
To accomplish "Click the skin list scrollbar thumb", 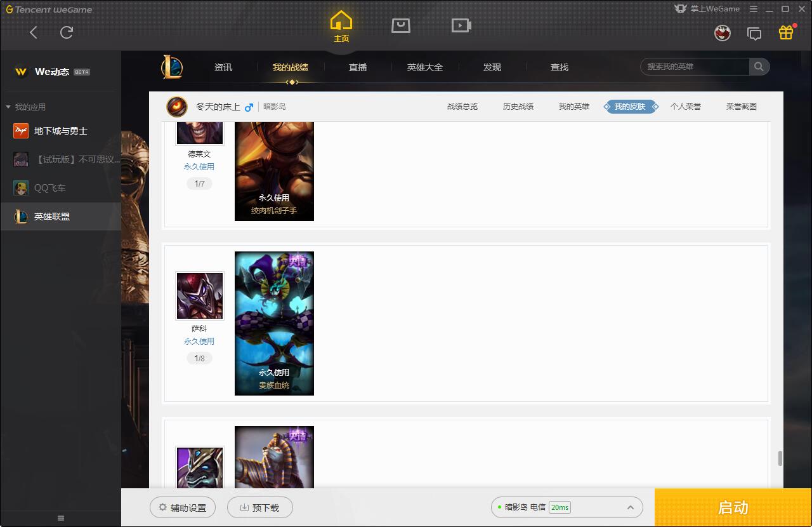I will pos(780,458).
